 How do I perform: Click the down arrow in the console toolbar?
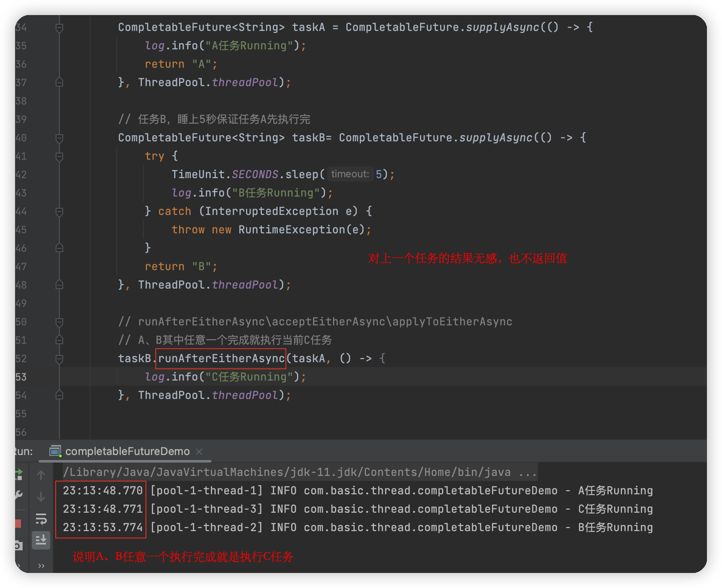click(41, 497)
